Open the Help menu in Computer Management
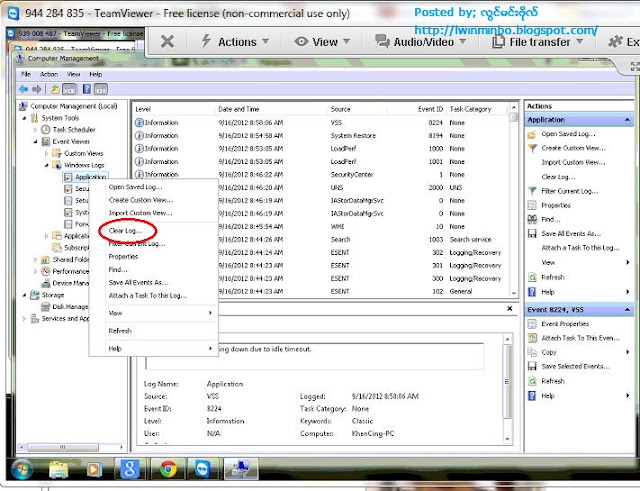The height and width of the screenshot is (491, 640). point(96,74)
